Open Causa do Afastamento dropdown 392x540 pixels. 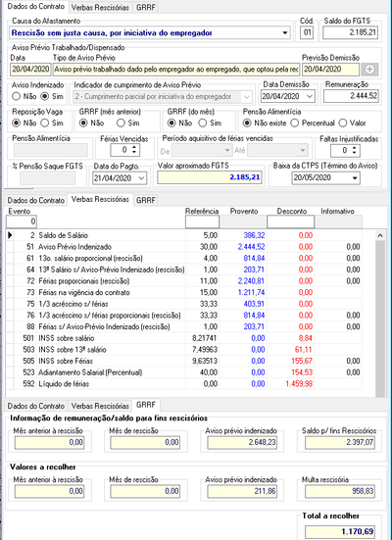pos(285,33)
